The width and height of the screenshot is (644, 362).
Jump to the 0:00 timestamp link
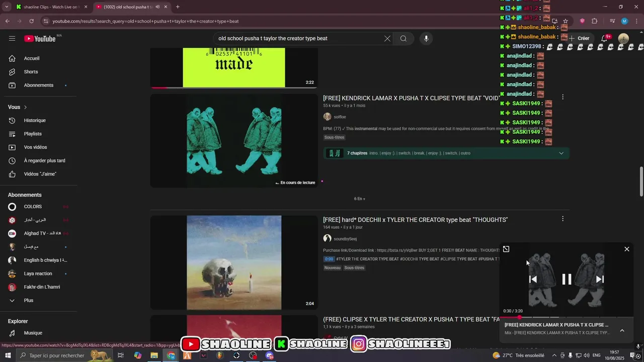tap(329, 259)
